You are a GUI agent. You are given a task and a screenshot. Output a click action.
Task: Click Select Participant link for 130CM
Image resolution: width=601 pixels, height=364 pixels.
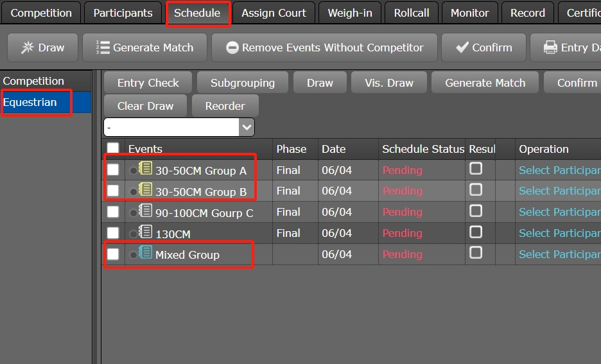559,233
